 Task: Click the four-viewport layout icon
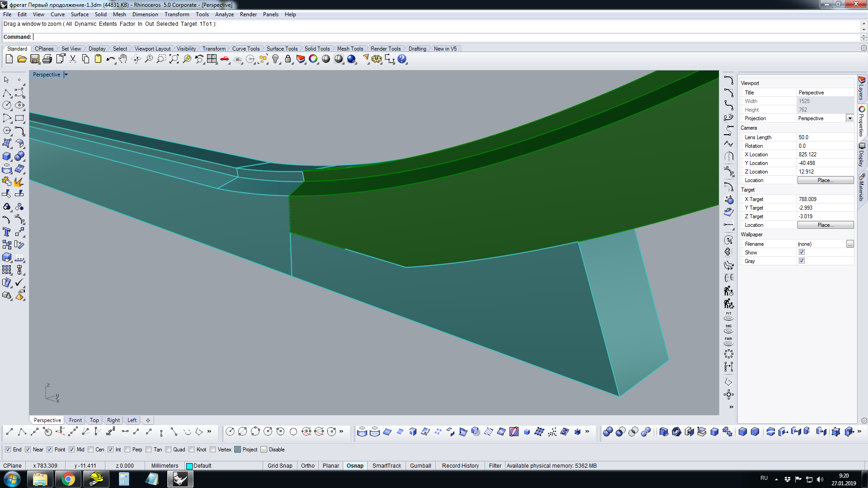tap(212, 59)
